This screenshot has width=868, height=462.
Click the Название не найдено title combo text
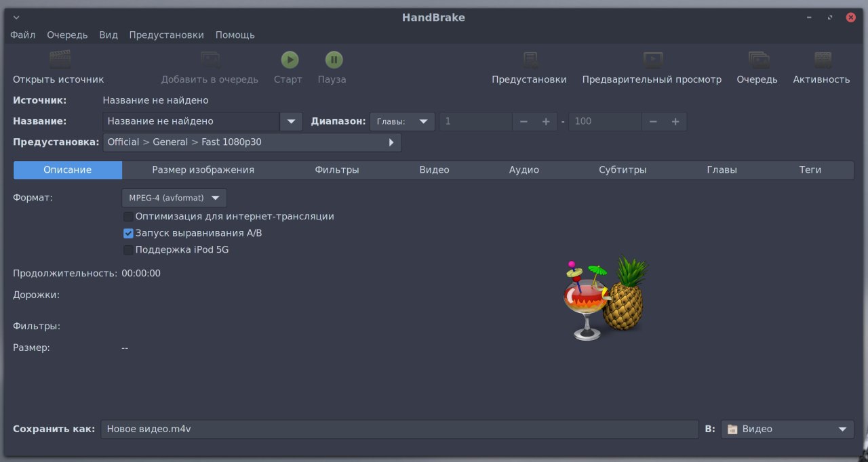point(191,121)
